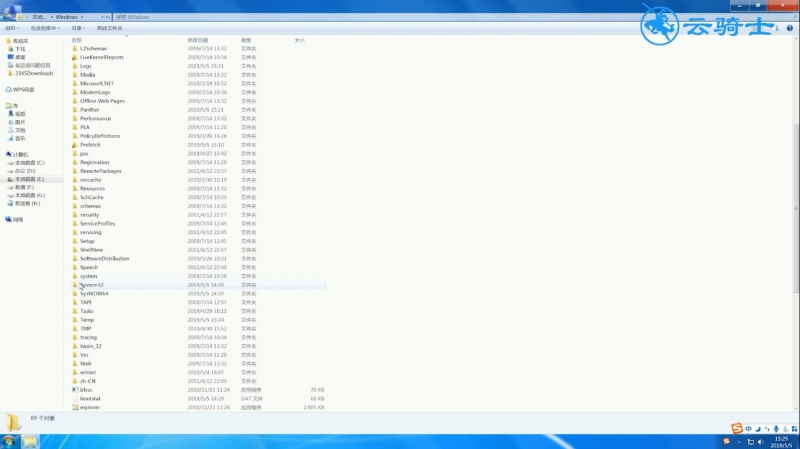Open the System32 folder icon
The height and width of the screenshot is (449, 800).
[75, 285]
